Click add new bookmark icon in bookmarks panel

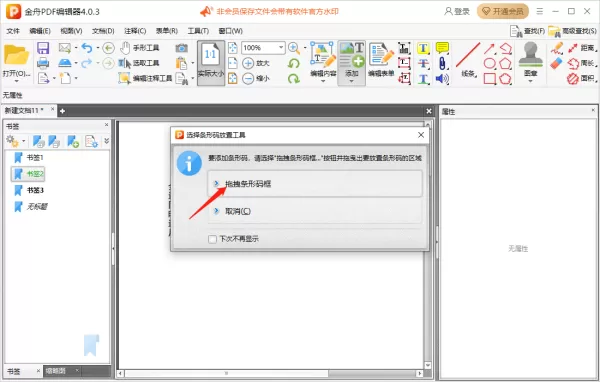(x=73, y=141)
